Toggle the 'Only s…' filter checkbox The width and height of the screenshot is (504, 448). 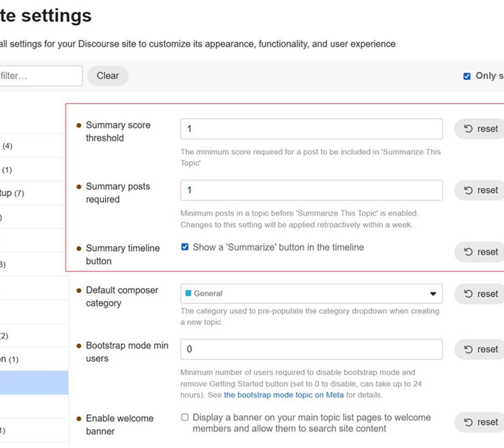coord(467,76)
